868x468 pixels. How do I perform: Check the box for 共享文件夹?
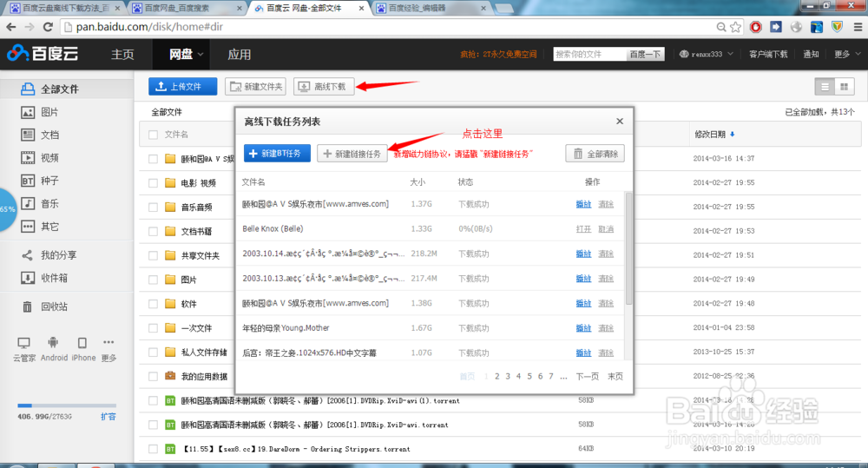coord(154,255)
